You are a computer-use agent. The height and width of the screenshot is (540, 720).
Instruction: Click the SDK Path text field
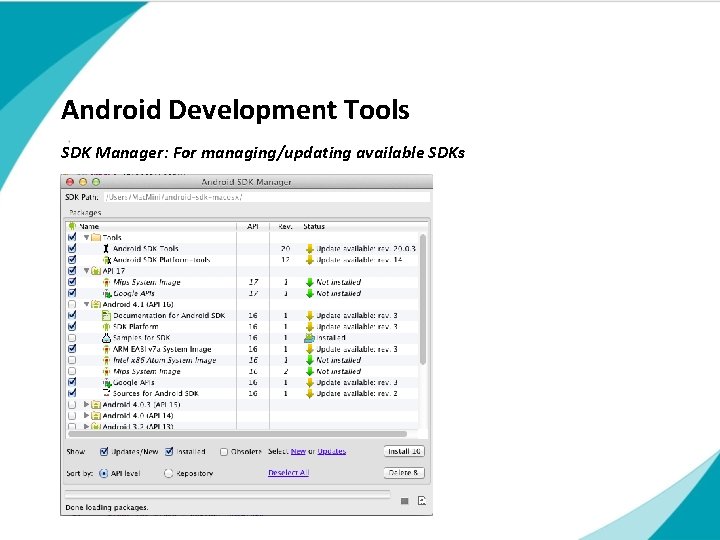pos(267,197)
